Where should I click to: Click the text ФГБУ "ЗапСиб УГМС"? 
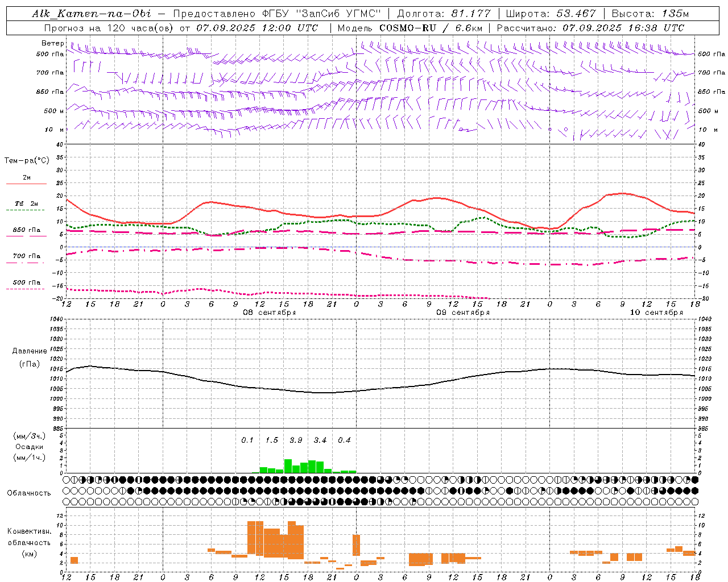click(x=321, y=14)
